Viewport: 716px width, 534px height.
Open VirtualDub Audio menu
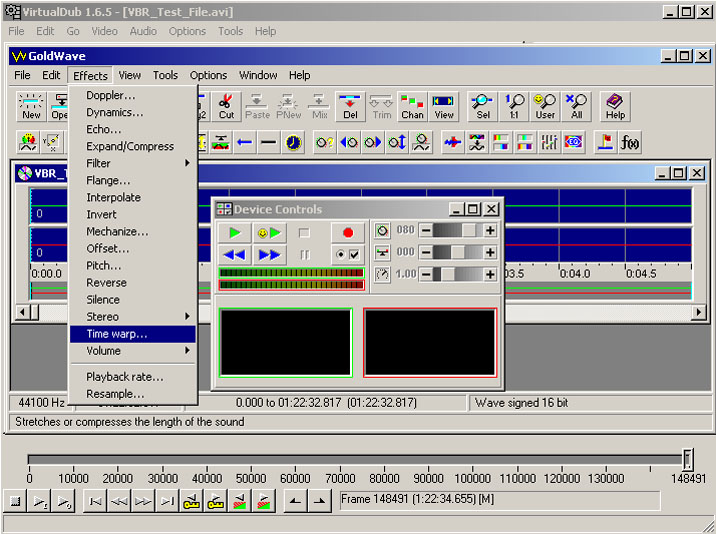click(x=143, y=31)
